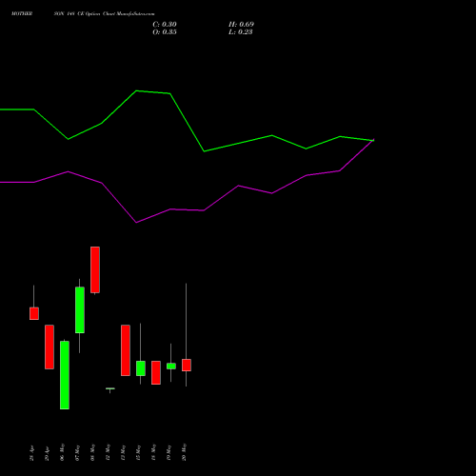Click the '29 Apr' date axis label
Viewport: 476px width, 476px height.
pyautogui.click(x=47, y=453)
